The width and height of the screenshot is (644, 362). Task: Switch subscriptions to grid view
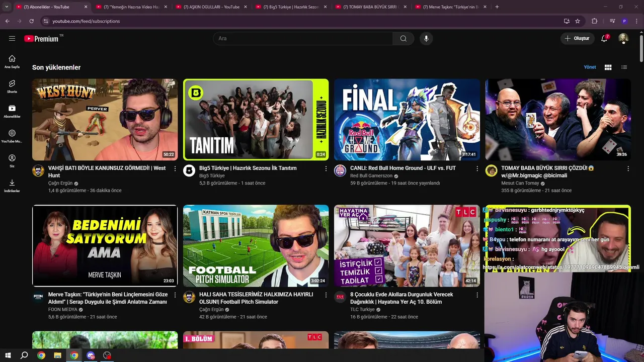pos(608,67)
